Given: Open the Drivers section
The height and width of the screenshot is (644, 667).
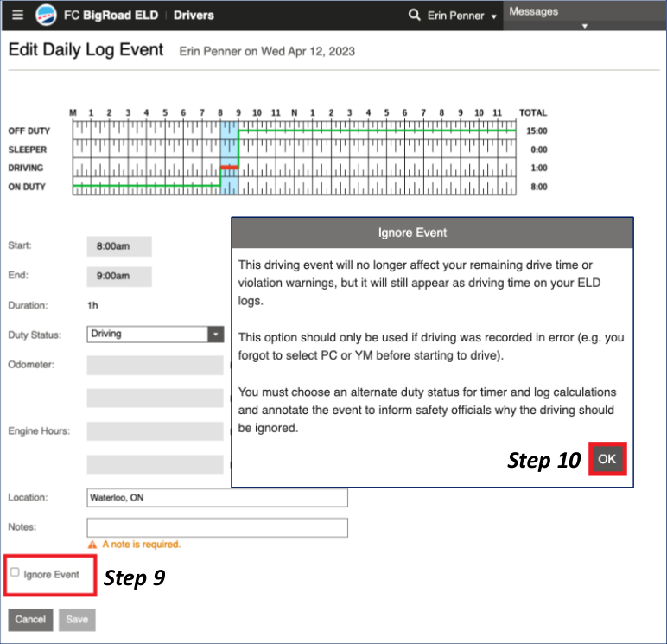Looking at the screenshot, I should [194, 16].
